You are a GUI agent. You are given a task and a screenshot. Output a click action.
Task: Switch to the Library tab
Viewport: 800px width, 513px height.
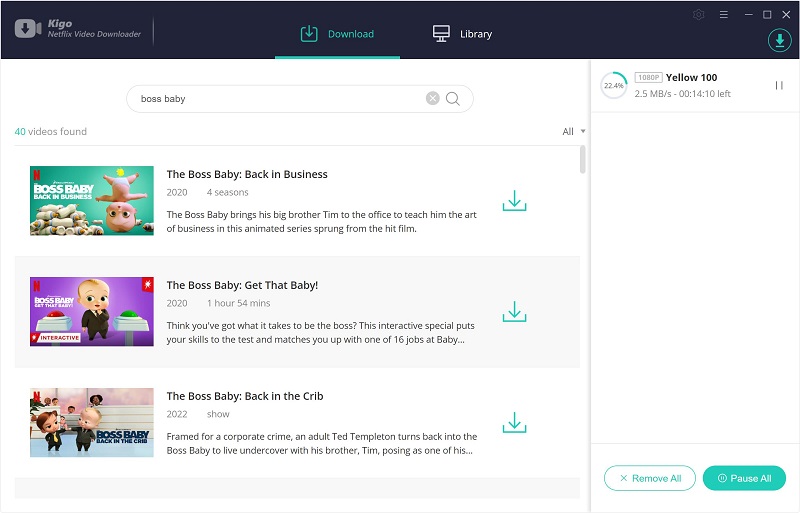click(x=462, y=34)
